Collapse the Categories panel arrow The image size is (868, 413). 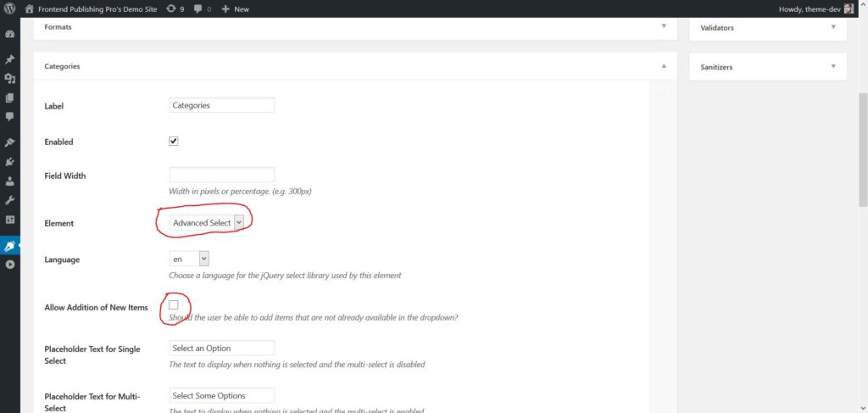pos(664,66)
